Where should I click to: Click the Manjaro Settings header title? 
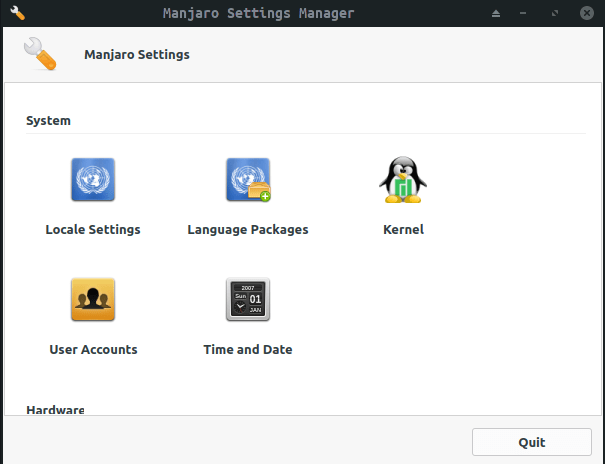(136, 55)
